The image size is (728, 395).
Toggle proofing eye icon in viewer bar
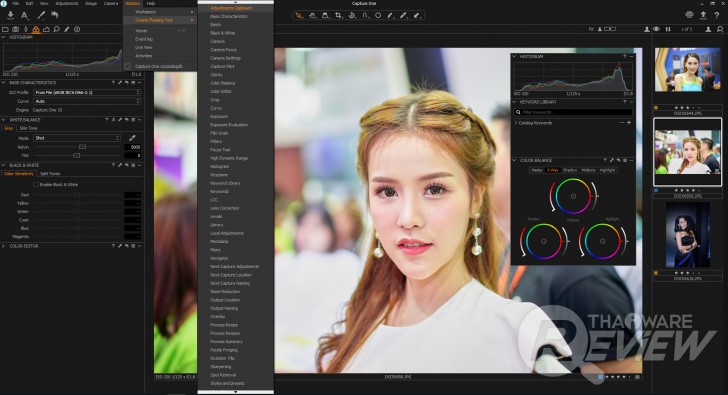[656, 29]
